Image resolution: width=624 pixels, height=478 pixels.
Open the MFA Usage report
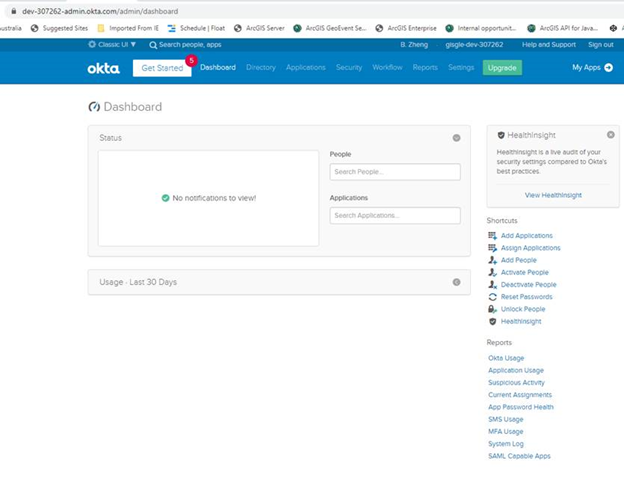[x=505, y=432]
